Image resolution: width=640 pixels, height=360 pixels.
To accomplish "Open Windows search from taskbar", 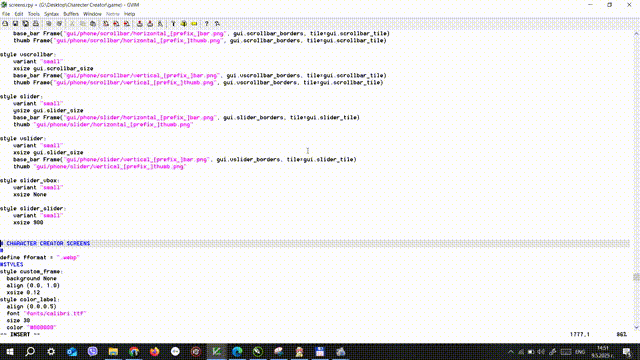I will coord(30,351).
